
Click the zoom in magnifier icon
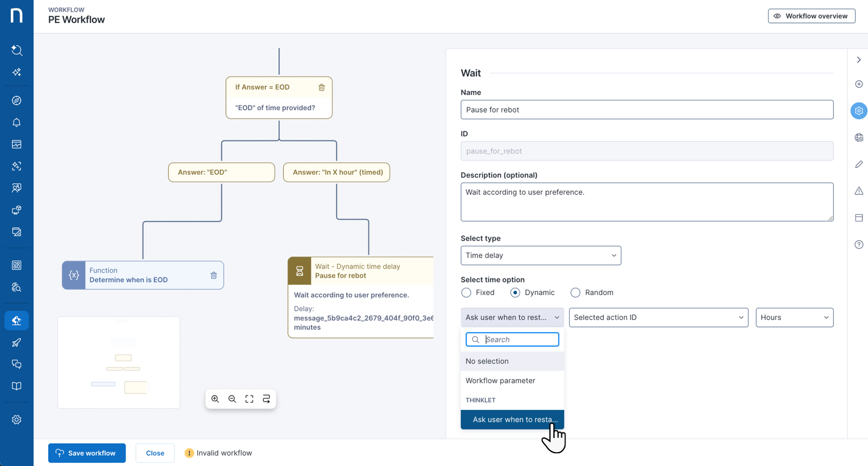(x=215, y=399)
